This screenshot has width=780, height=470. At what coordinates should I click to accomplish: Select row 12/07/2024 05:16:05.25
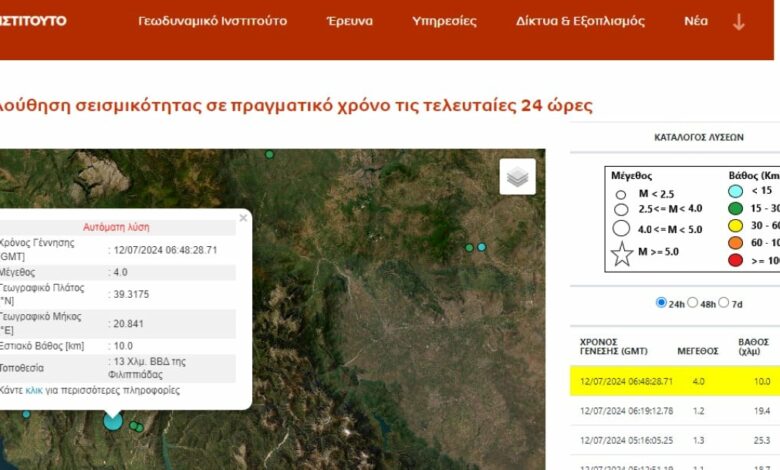pos(675,440)
